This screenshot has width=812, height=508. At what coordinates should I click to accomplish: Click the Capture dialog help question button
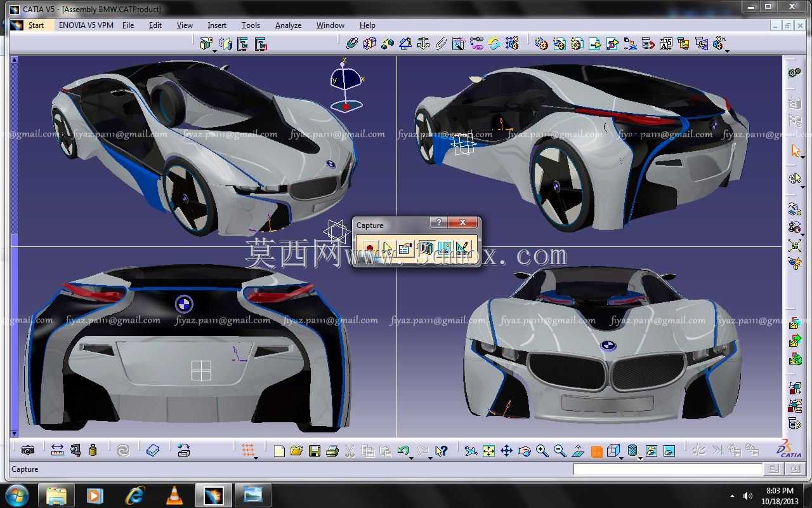coord(438,223)
